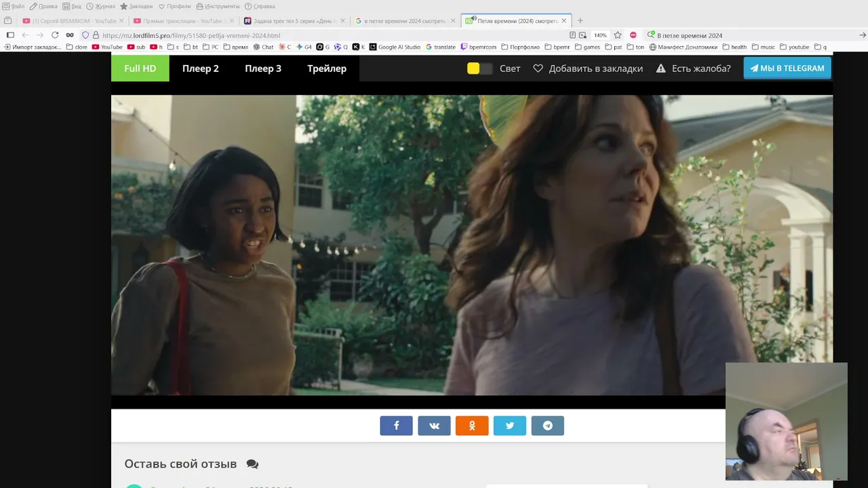
Task: Open the tab list button
Action: (8, 21)
